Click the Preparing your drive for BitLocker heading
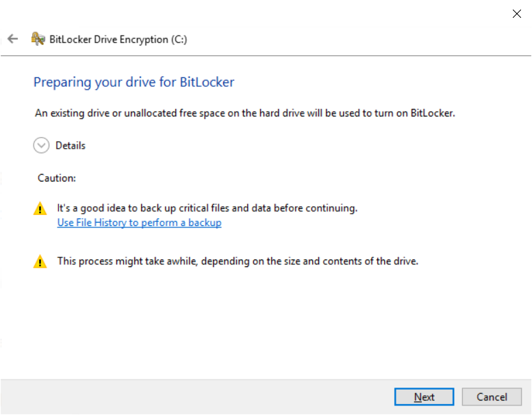The image size is (532, 415). click(134, 82)
